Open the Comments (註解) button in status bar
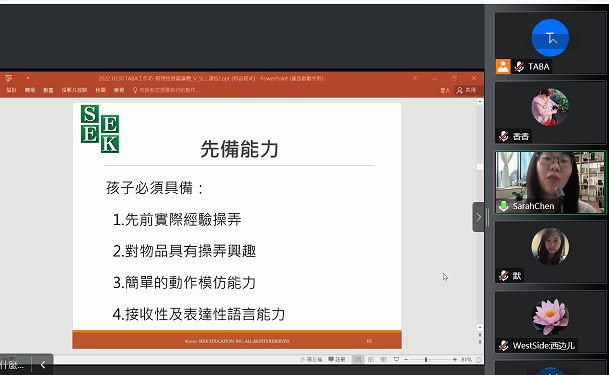Screen dimensions: 609x375 pos(337,359)
